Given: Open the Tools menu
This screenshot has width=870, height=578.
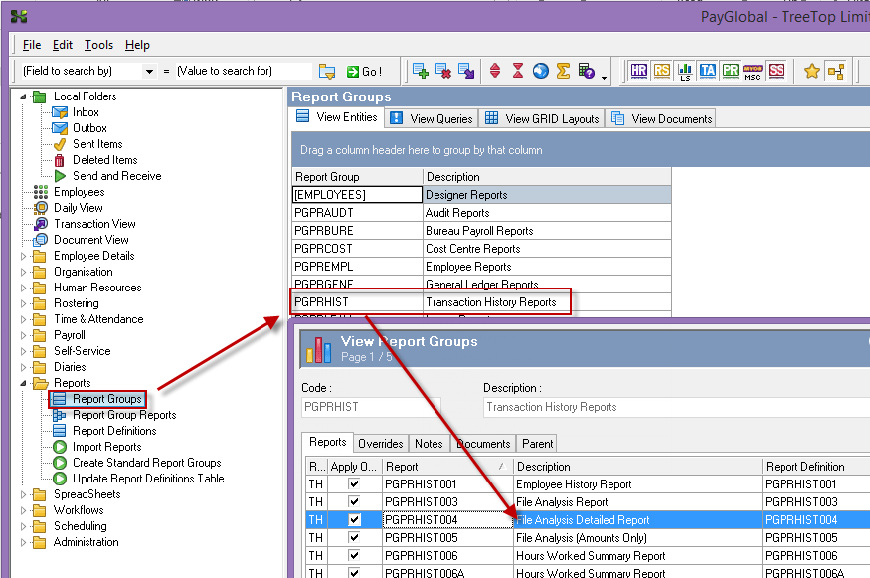Looking at the screenshot, I should 98,45.
